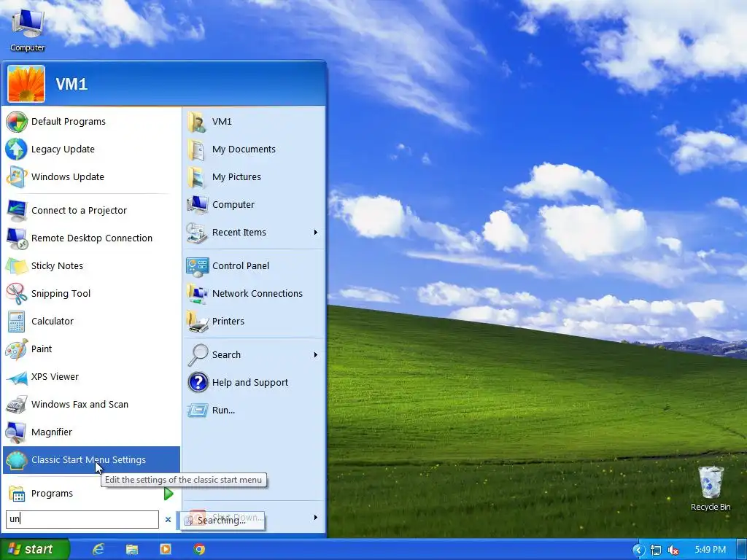Open My Documents folder icon
The height and width of the screenshot is (560, 747).
(x=197, y=149)
